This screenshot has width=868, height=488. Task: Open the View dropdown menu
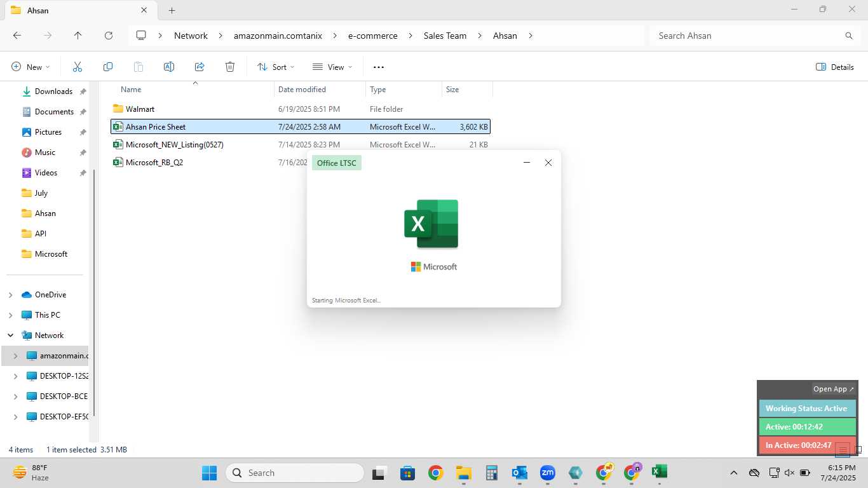point(332,67)
